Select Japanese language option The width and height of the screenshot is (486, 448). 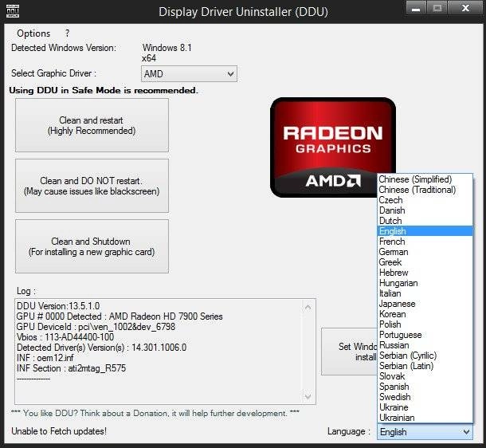pyautogui.click(x=425, y=304)
